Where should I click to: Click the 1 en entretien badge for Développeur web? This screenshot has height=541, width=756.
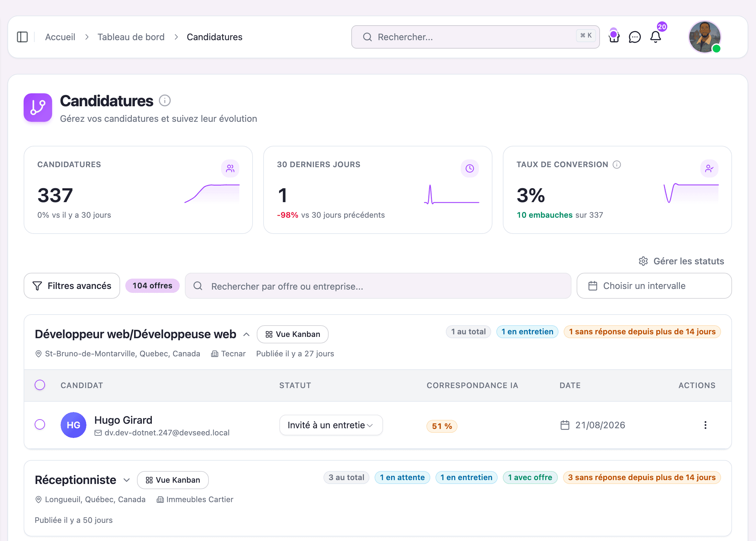point(527,332)
